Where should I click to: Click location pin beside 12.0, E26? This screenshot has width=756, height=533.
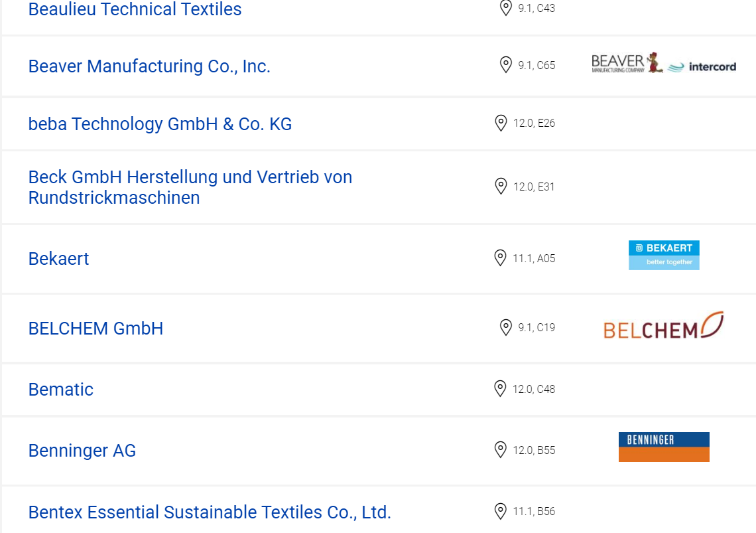[501, 123]
